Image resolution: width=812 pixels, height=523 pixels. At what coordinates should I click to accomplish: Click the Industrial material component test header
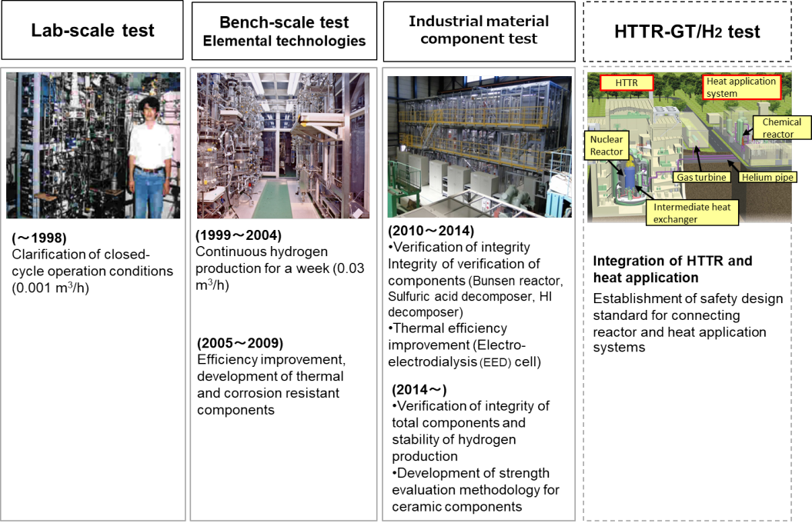point(479,31)
